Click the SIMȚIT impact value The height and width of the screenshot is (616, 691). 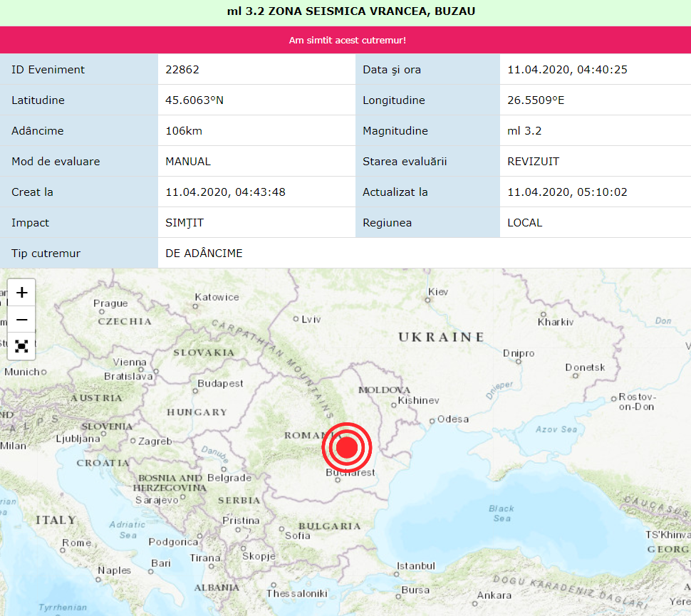pos(185,223)
